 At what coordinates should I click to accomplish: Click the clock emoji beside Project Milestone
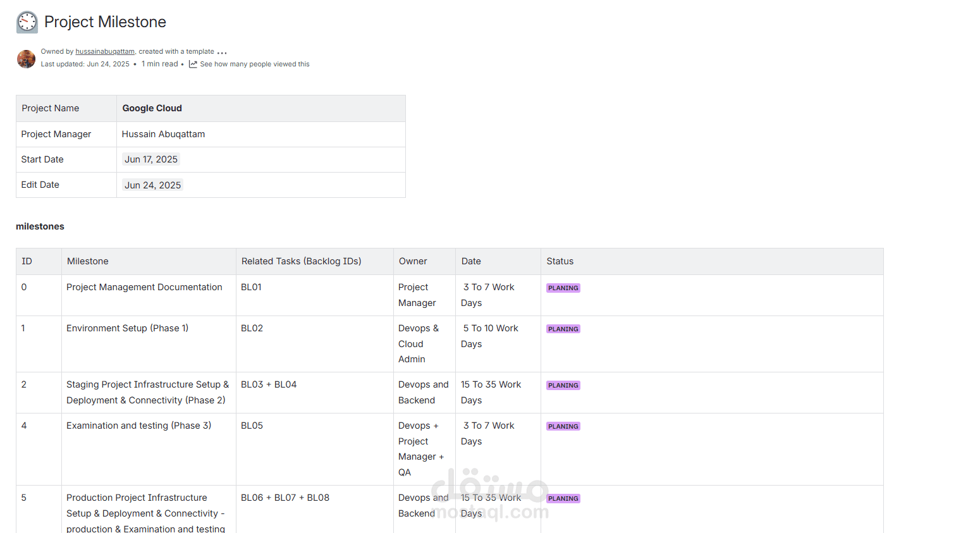pyautogui.click(x=27, y=22)
